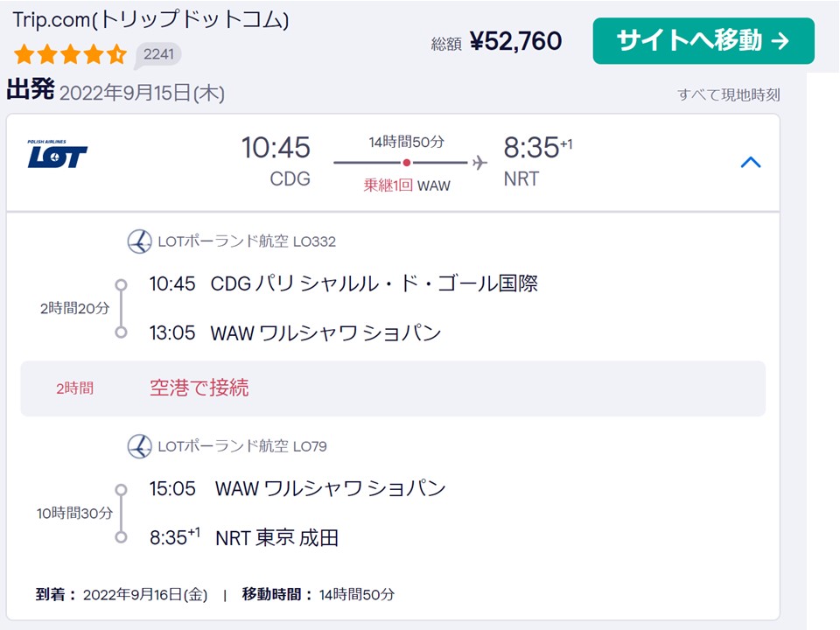Click the 13:05 WAW ワルシャワ ショパン arrival row
The height and width of the screenshot is (630, 840).
[295, 333]
